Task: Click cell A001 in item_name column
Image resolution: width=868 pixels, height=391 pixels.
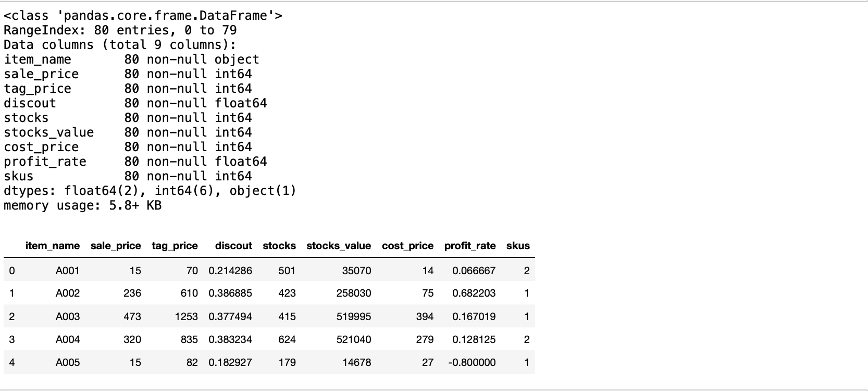Action: click(x=68, y=271)
